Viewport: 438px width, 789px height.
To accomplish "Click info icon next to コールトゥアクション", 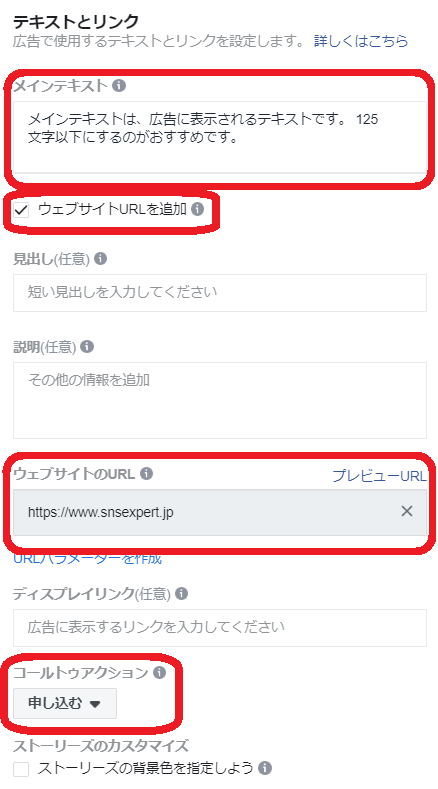I will coord(159,673).
